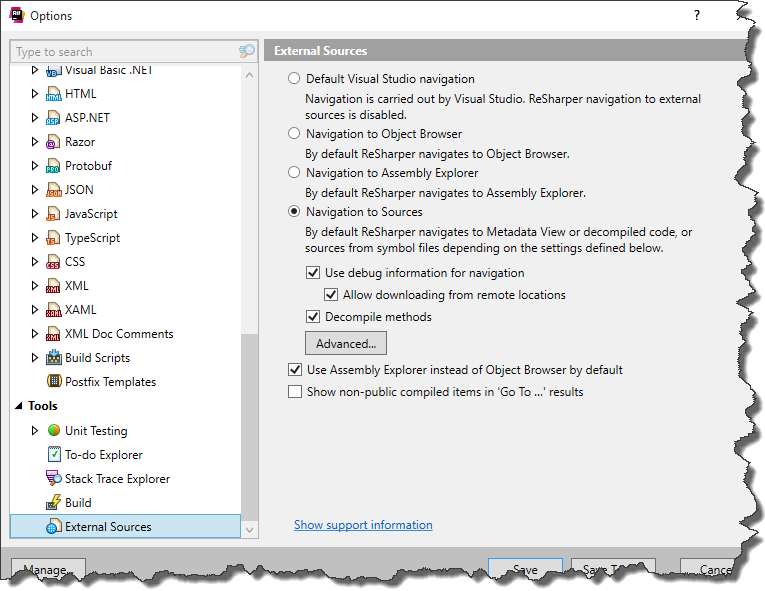Expand the CSS tree node
Screen dimensions: 765x591
pos(35,262)
